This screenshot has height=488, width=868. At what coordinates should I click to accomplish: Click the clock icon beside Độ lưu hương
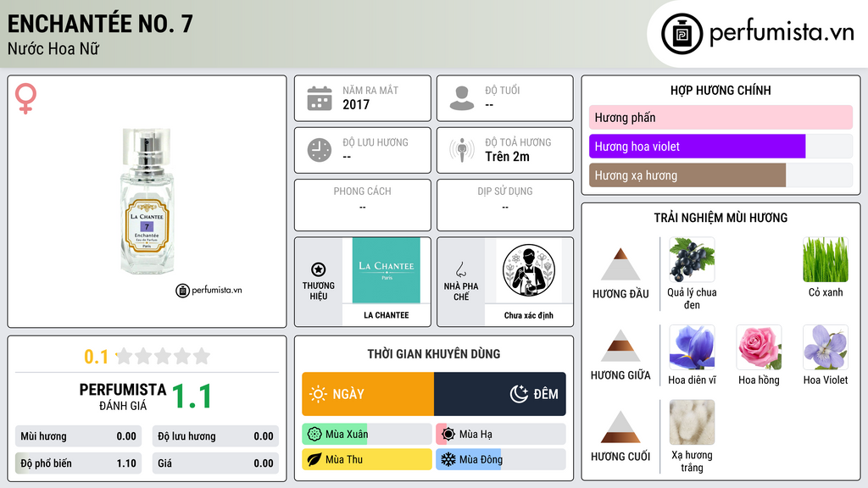coord(320,150)
